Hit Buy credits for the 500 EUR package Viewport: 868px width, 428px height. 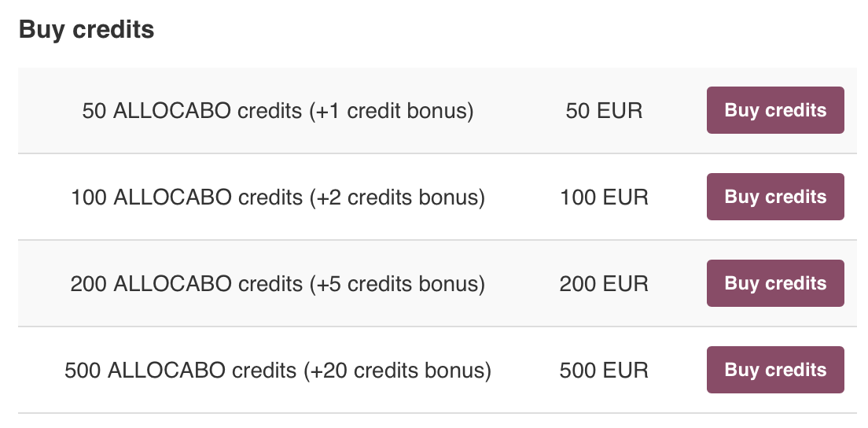pos(774,370)
